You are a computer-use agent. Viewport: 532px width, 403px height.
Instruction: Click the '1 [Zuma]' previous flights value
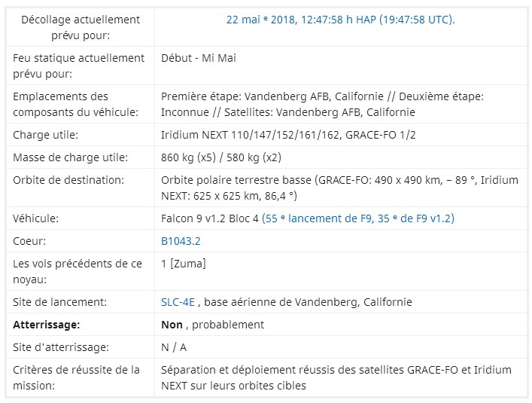click(184, 264)
